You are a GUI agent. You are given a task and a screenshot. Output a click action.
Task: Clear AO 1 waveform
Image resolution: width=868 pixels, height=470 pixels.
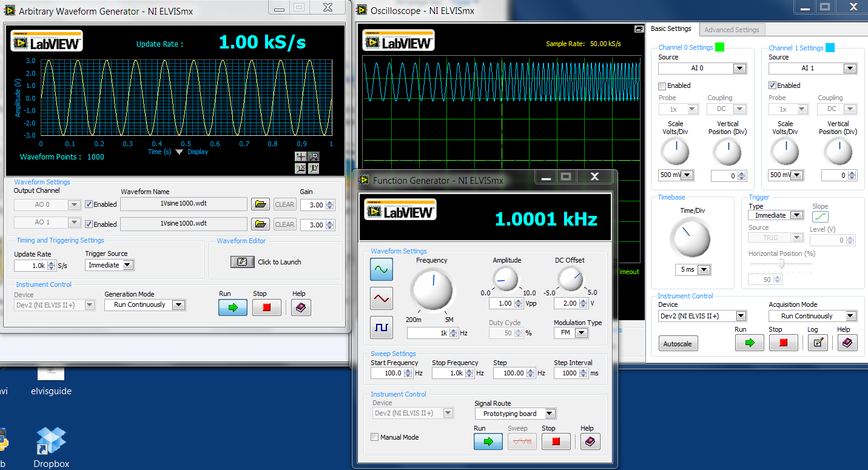(284, 224)
